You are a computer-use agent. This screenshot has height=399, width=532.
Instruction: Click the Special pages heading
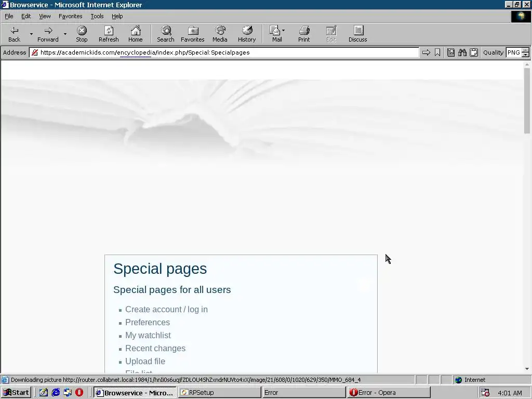click(x=160, y=269)
